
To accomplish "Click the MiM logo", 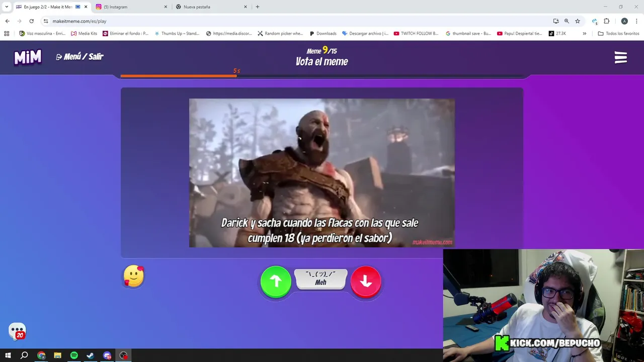I will click(28, 57).
